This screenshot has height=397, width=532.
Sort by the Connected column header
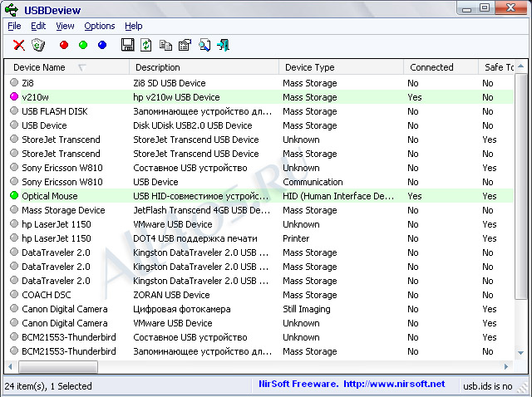441,67
